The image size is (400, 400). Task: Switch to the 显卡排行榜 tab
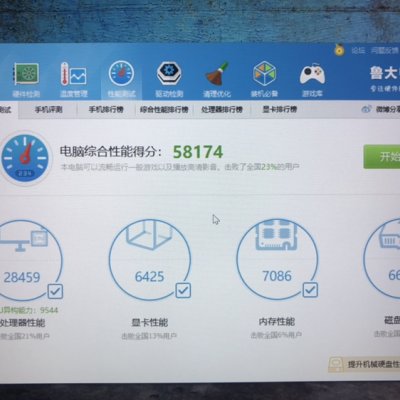pyautogui.click(x=279, y=109)
